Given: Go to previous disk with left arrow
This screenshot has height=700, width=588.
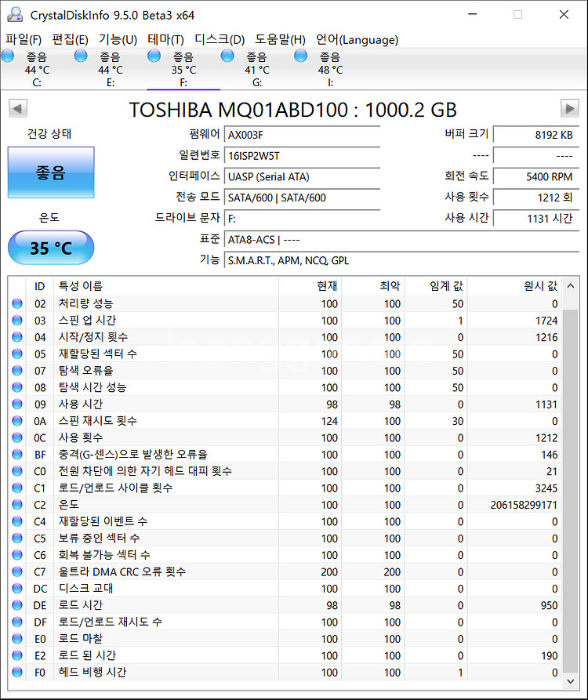Looking at the screenshot, I should [18, 108].
